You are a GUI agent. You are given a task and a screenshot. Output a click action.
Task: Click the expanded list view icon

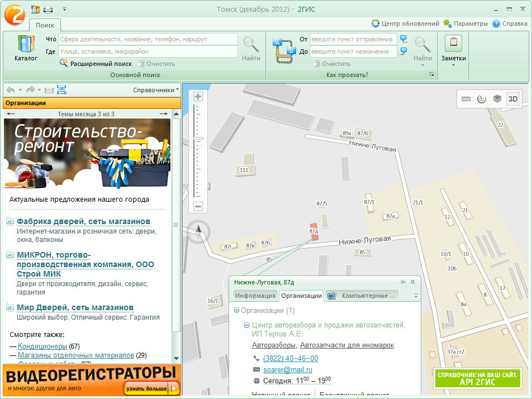61,89
